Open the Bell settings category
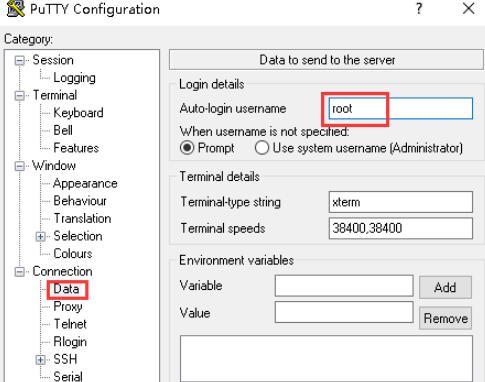This screenshot has width=485, height=382. (x=63, y=130)
